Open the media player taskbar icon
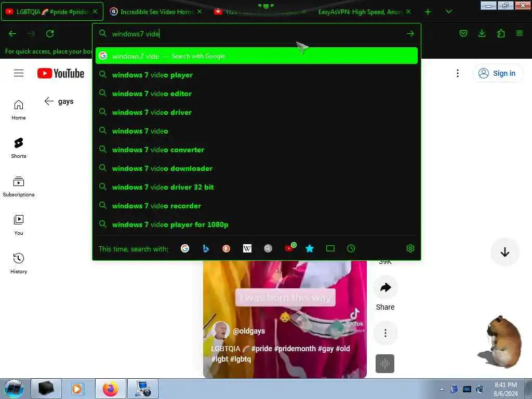Screen dimensions: 532x399 coord(77,389)
